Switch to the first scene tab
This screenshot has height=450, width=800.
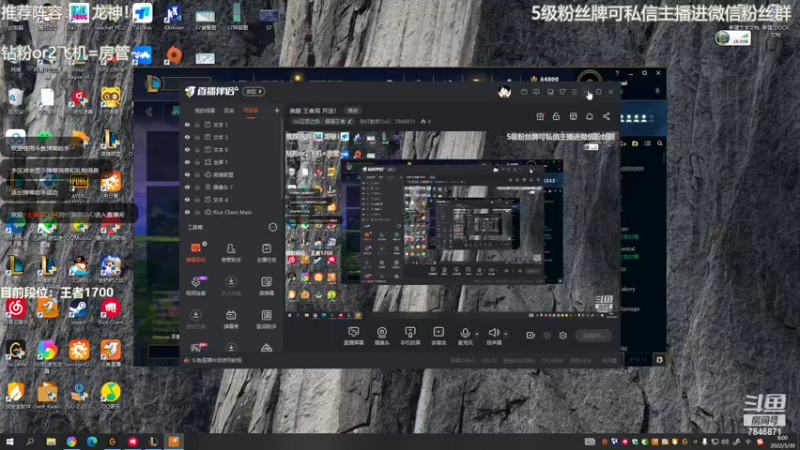click(205, 110)
